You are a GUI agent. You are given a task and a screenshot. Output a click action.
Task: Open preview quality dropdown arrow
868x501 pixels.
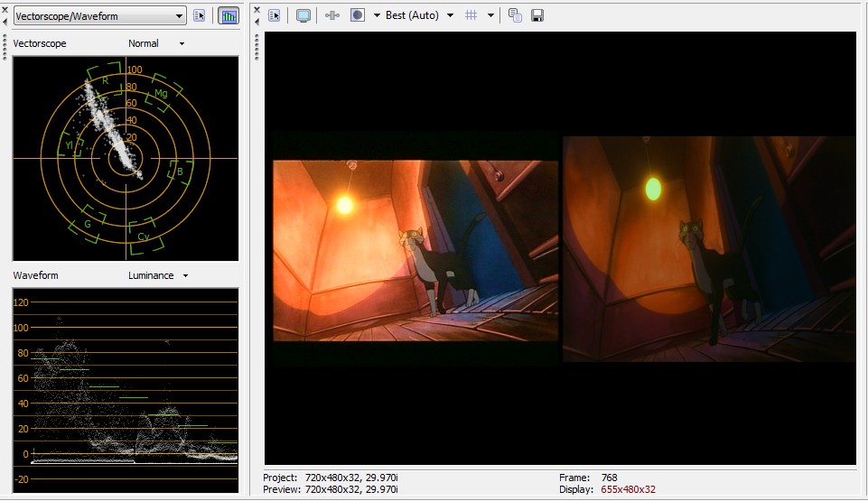point(450,15)
